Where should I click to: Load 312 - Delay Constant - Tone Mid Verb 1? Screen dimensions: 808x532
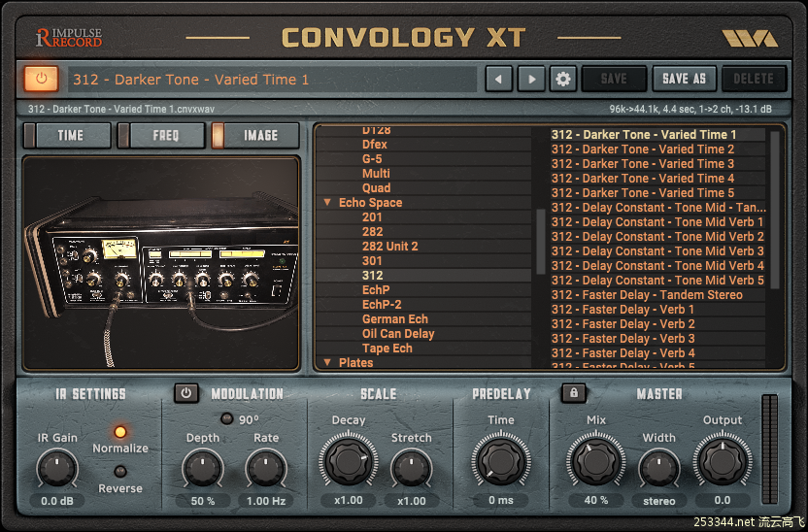pos(657,222)
